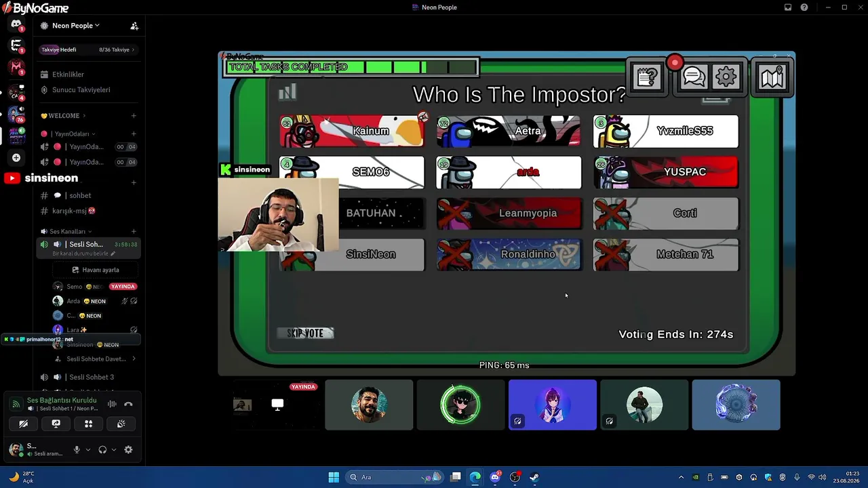Open the Discord inbox icon in title bar

point(788,7)
